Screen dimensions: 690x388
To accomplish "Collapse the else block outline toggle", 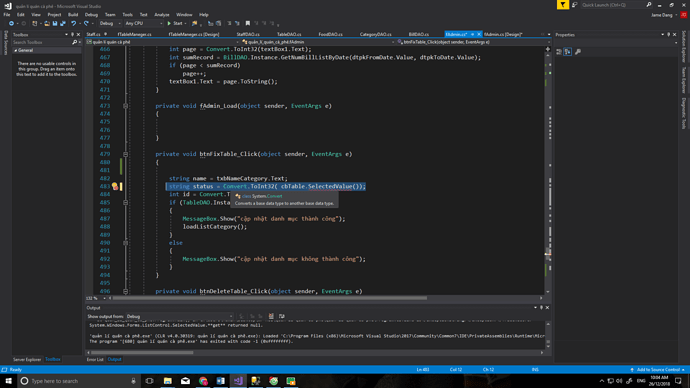I will pos(125,243).
